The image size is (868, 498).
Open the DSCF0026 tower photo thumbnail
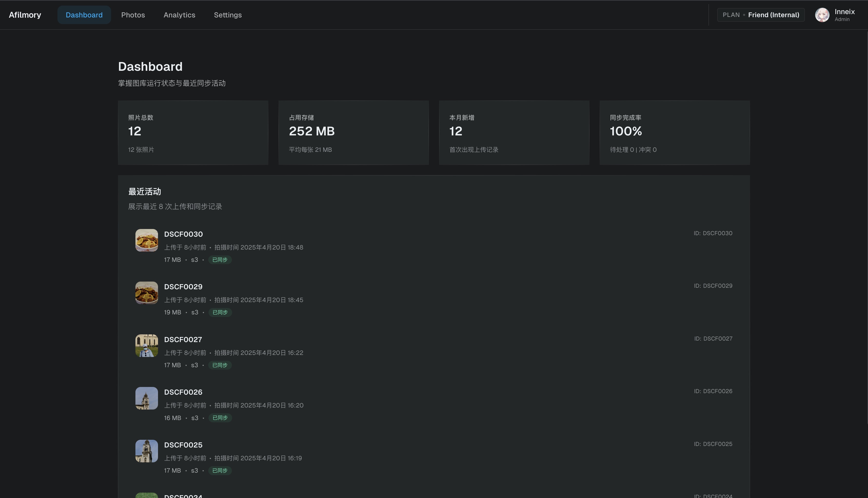[x=146, y=398]
